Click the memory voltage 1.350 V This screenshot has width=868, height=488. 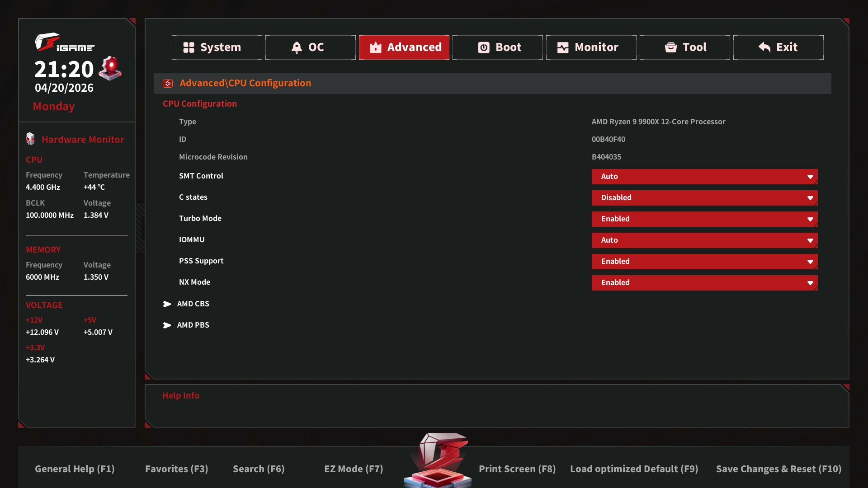pos(96,277)
